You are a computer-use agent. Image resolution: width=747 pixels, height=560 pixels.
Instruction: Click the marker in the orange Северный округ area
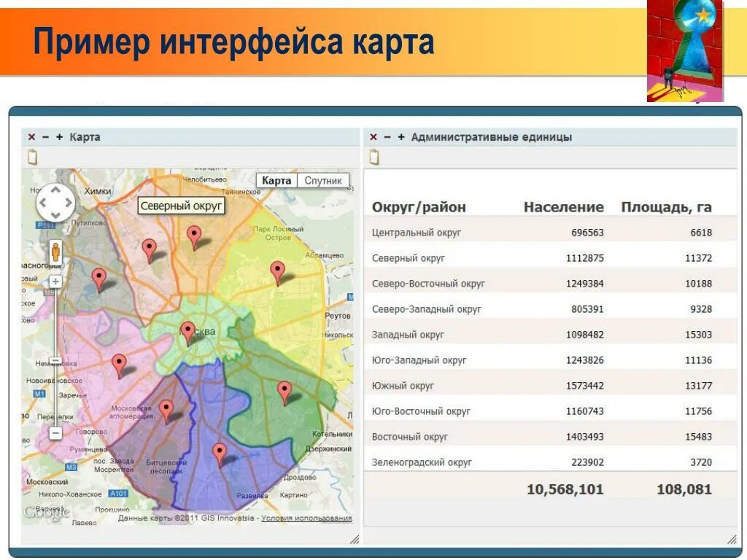click(194, 238)
